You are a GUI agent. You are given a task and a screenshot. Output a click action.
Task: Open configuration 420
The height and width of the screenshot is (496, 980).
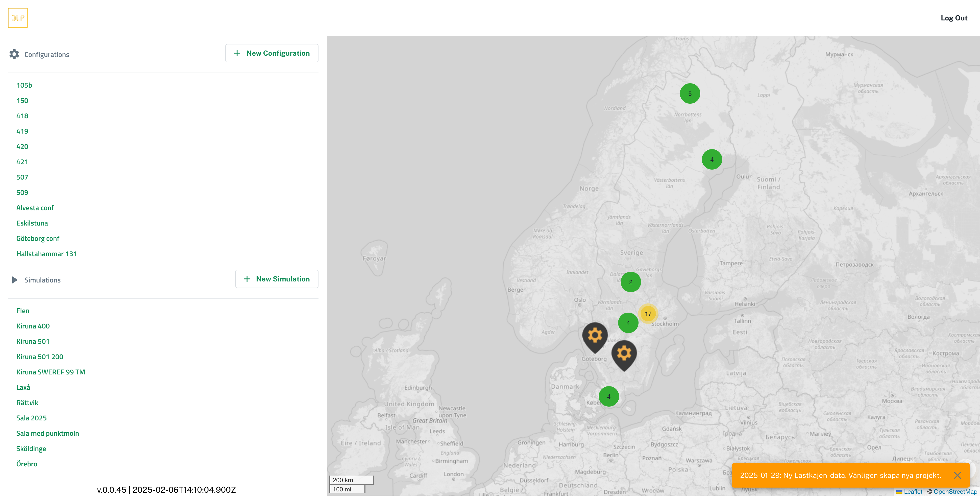click(22, 147)
